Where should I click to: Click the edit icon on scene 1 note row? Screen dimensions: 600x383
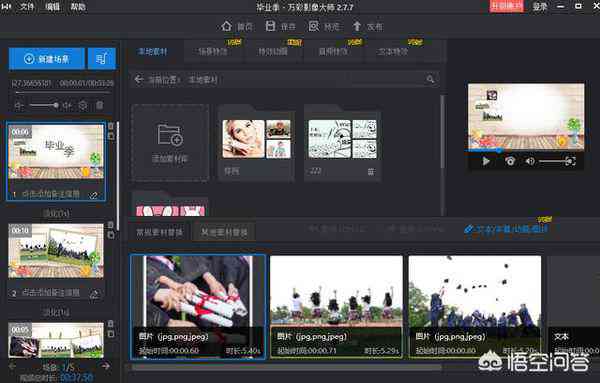coord(93,195)
